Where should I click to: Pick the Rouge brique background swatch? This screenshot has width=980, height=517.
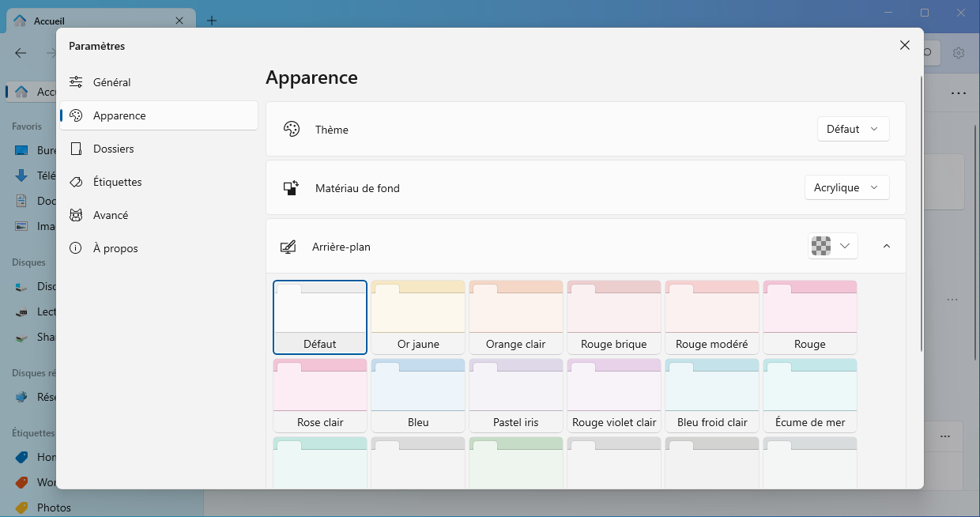coord(614,317)
